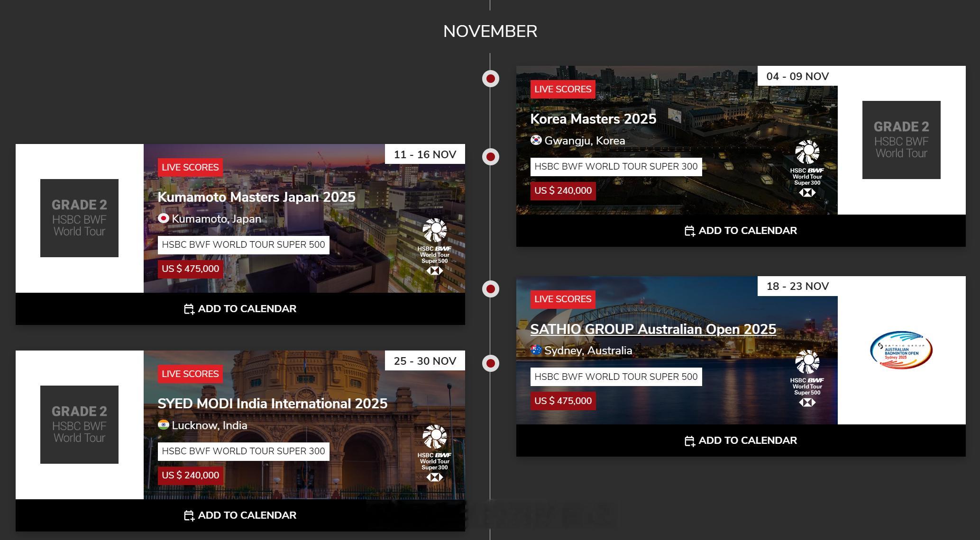980x540 pixels.
Task: Click Super 300 tag on Korea Masters card
Action: click(616, 167)
